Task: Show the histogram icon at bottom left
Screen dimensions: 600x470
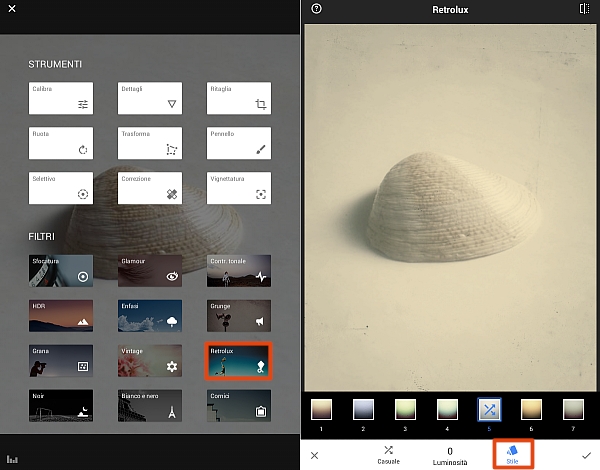Action: pos(13,460)
